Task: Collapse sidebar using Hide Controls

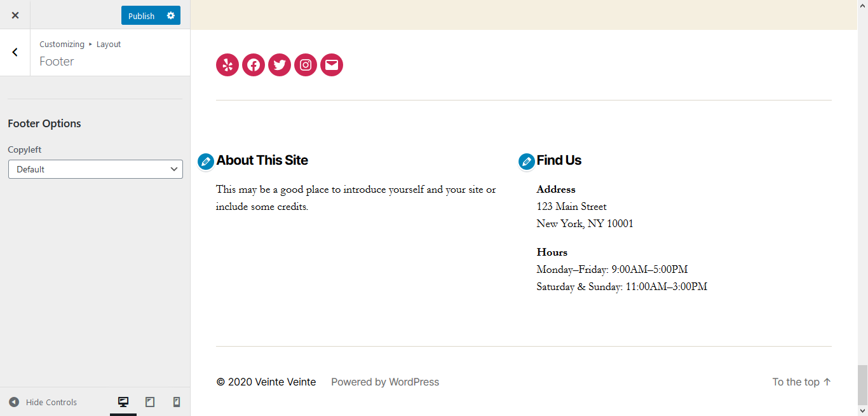Action: point(43,402)
